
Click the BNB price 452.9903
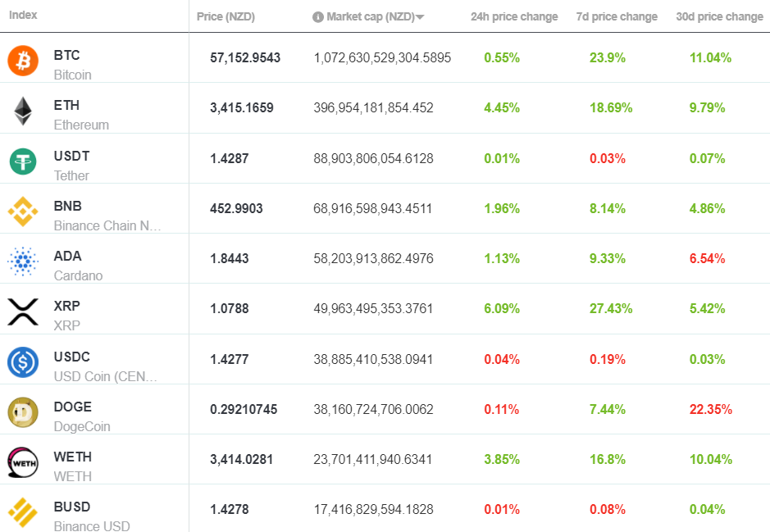click(x=236, y=208)
